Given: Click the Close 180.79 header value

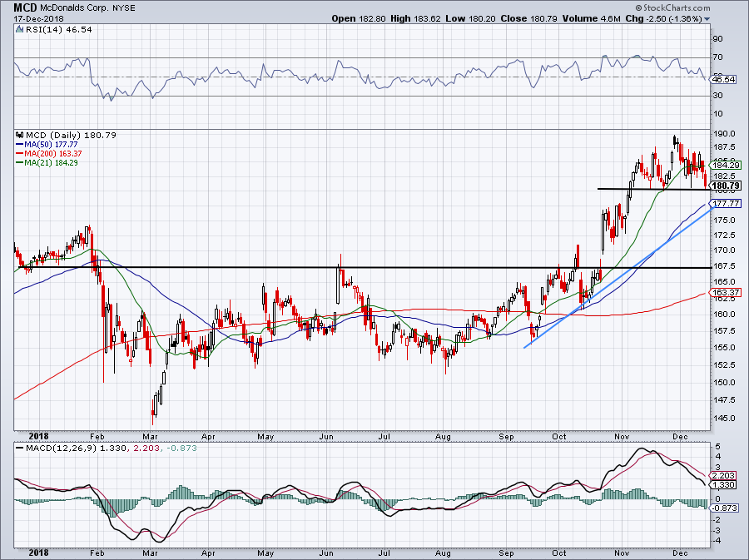Looking at the screenshot, I should (x=528, y=18).
